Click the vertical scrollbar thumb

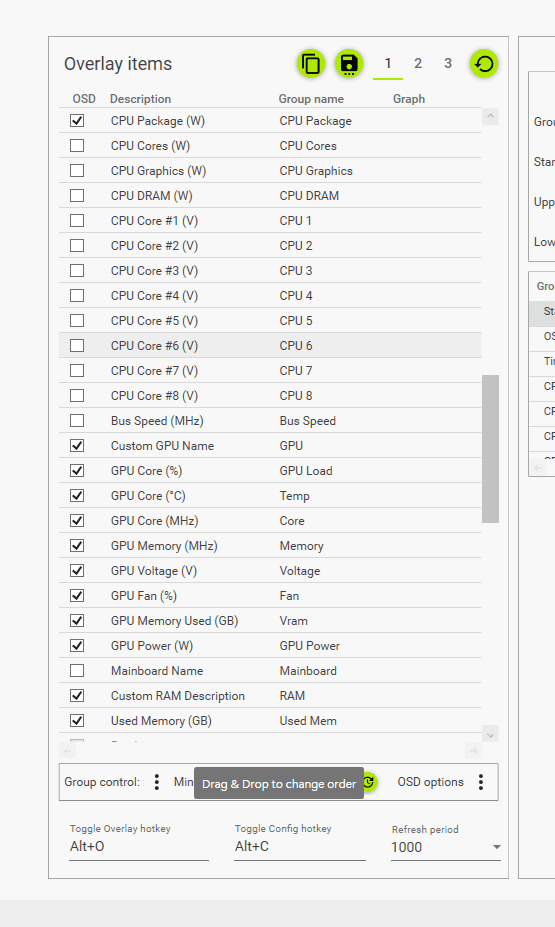click(x=490, y=449)
